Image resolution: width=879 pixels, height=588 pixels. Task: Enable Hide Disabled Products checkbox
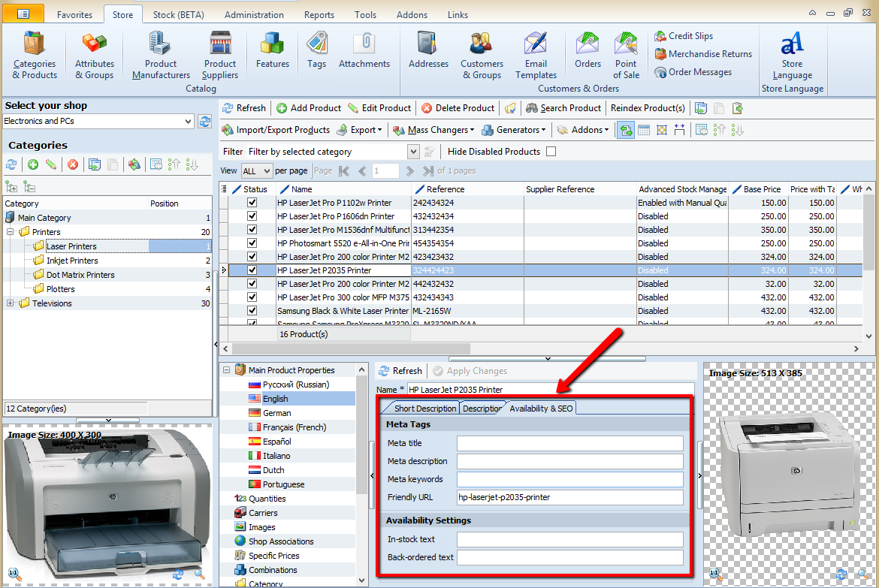coord(551,152)
